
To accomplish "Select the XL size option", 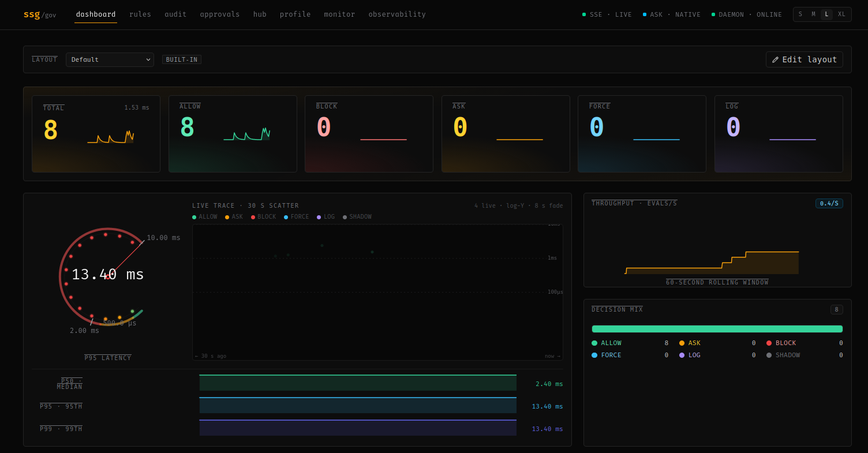I will 841,14.
